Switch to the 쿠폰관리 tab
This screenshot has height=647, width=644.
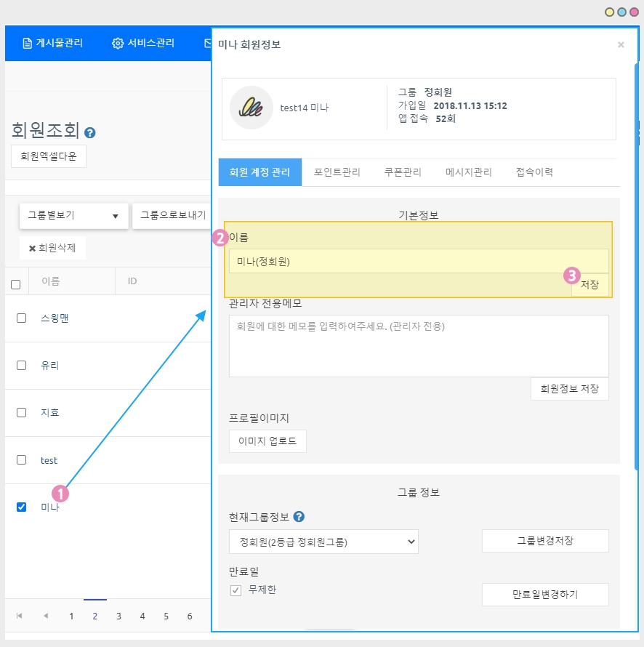pyautogui.click(x=403, y=172)
